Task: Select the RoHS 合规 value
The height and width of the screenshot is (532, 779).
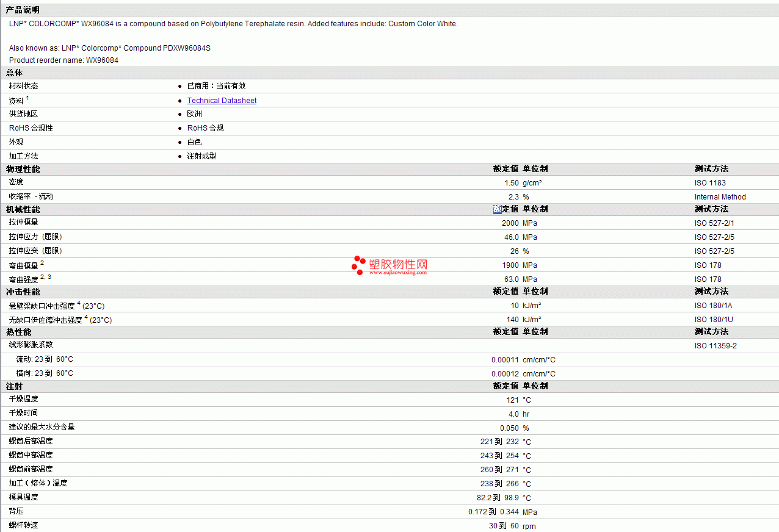Action: click(x=206, y=128)
